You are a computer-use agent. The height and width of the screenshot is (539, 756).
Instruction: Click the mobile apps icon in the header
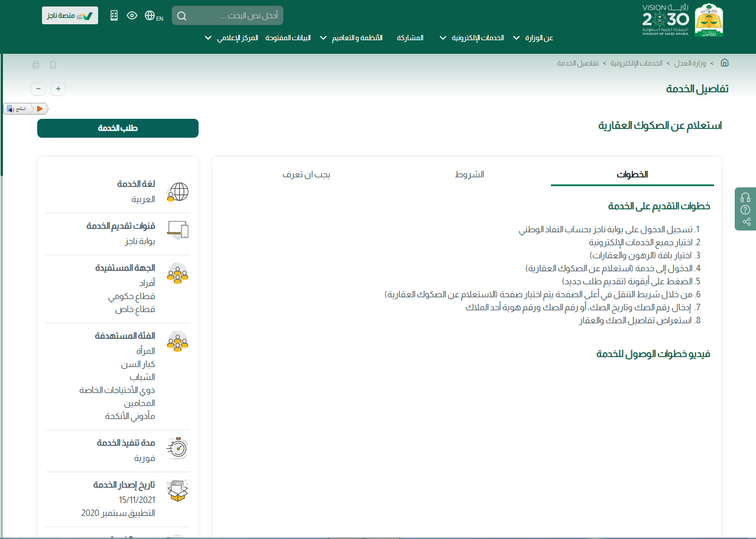click(x=114, y=16)
